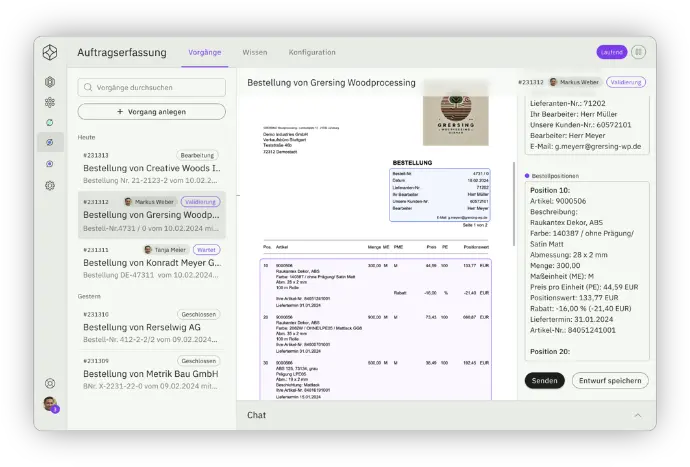Click the Vorgang anlegen button
This screenshot has height=467, width=690.
(151, 112)
